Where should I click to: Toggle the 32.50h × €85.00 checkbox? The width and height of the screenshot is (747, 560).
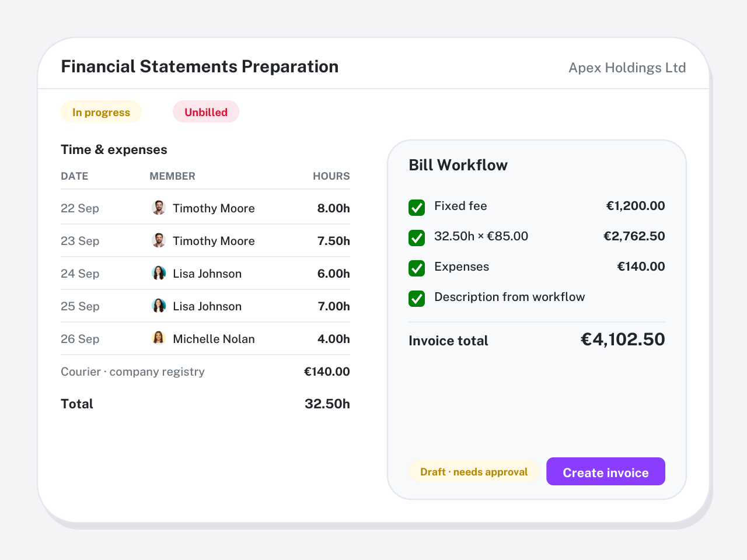click(417, 237)
